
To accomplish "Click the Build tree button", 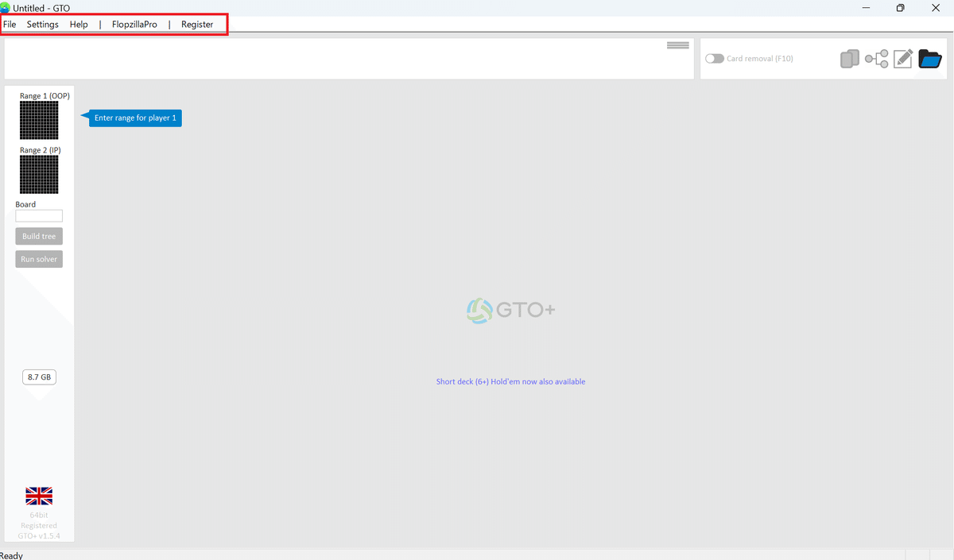I will pyautogui.click(x=39, y=236).
